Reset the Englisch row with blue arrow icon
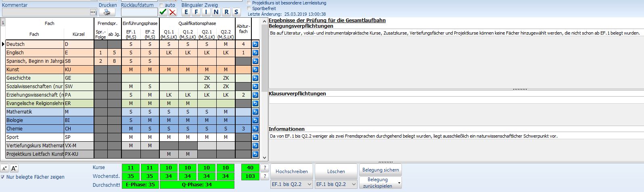 [x=255, y=53]
